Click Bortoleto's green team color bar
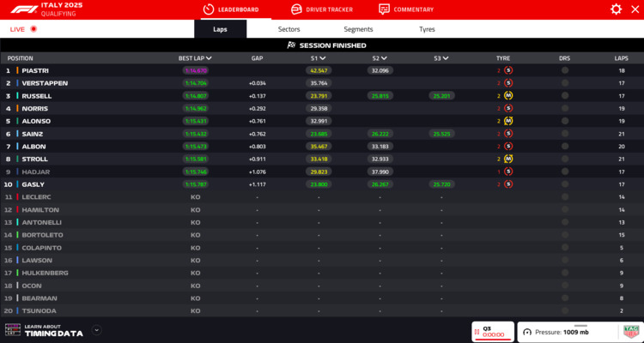Screen dimensions: 644x343 [17, 235]
